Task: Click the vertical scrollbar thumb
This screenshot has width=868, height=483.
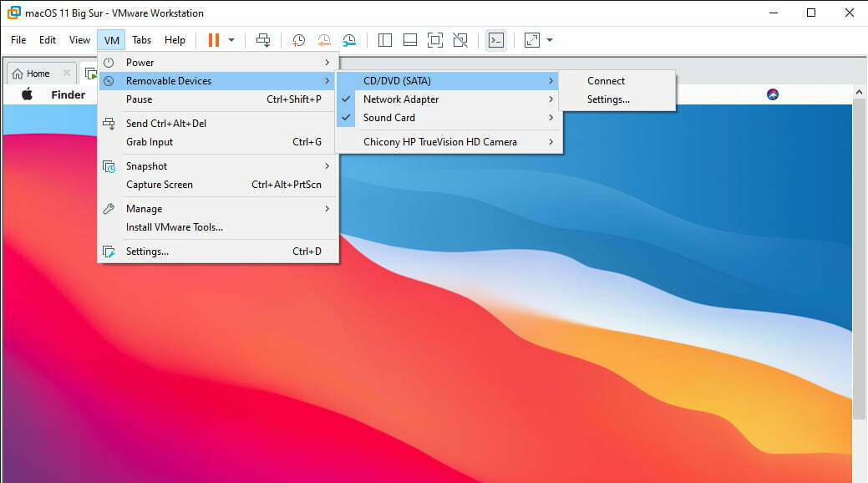Action: 859,261
